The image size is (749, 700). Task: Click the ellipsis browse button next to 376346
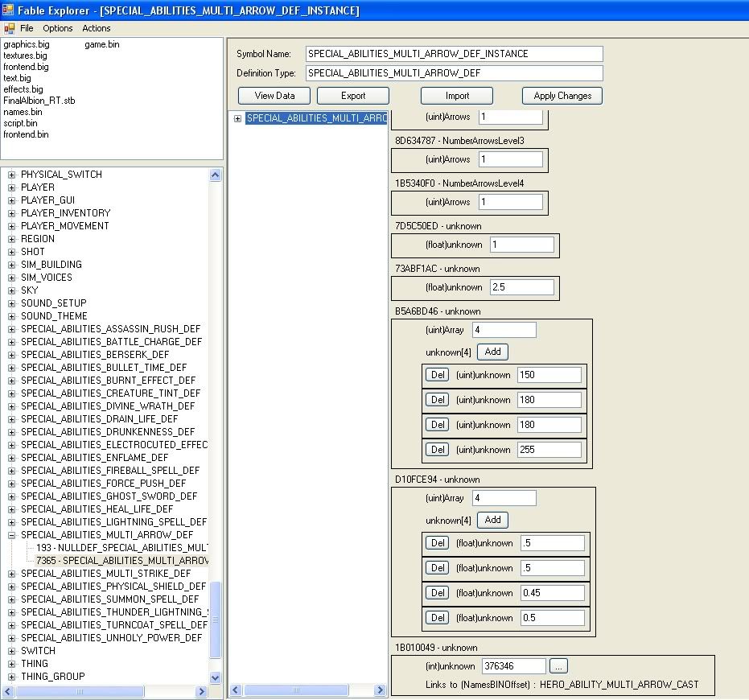coord(558,665)
